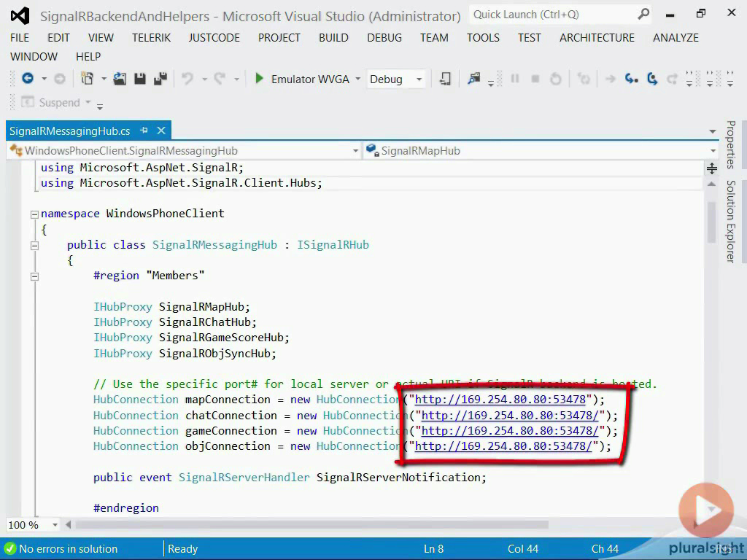Click the vertical scrollbar up arrow
Image resolution: width=747 pixels, height=560 pixels.
(712, 184)
